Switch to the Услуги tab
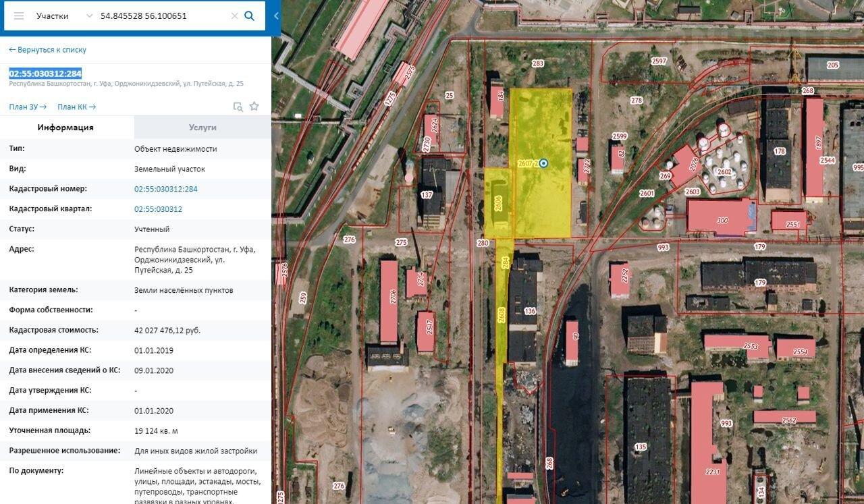 coord(202,128)
